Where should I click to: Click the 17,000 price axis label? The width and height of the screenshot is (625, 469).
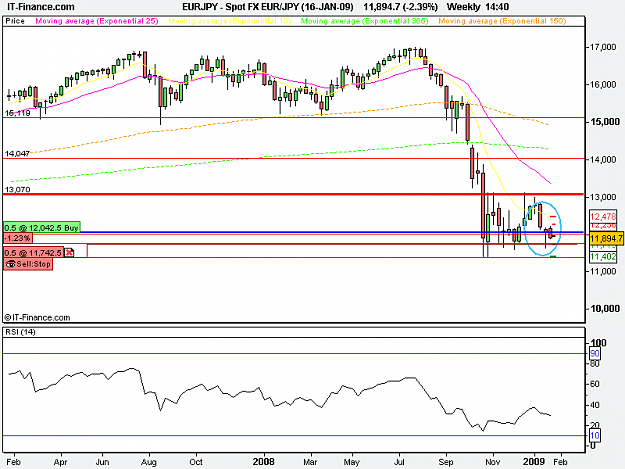point(603,47)
